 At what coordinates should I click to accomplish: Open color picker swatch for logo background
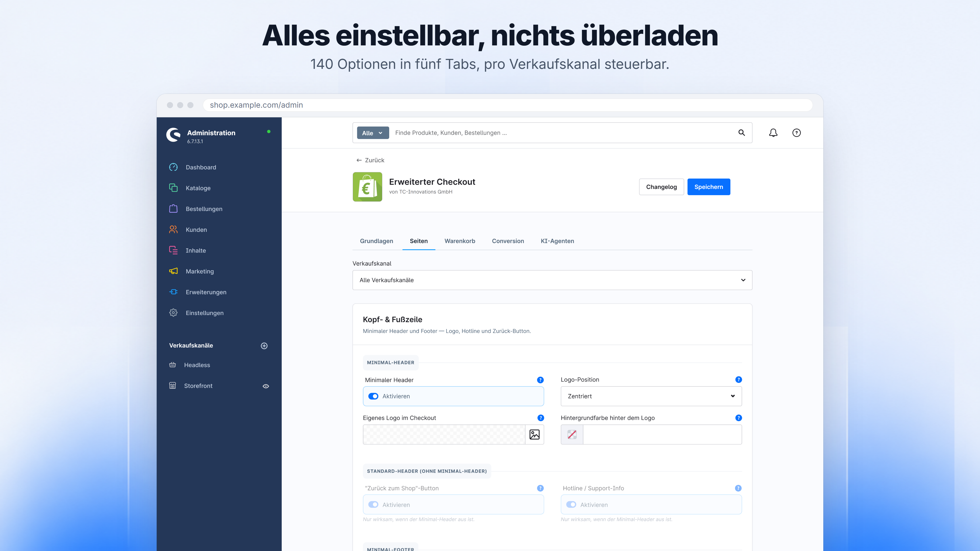click(572, 434)
